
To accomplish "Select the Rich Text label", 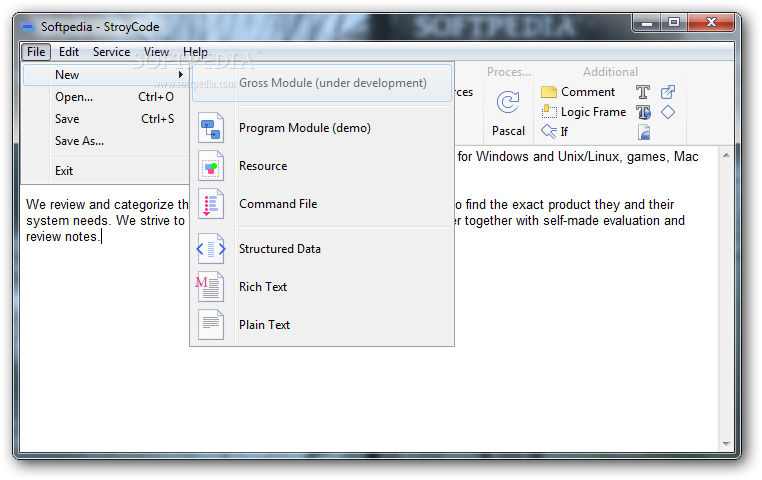I will point(263,287).
